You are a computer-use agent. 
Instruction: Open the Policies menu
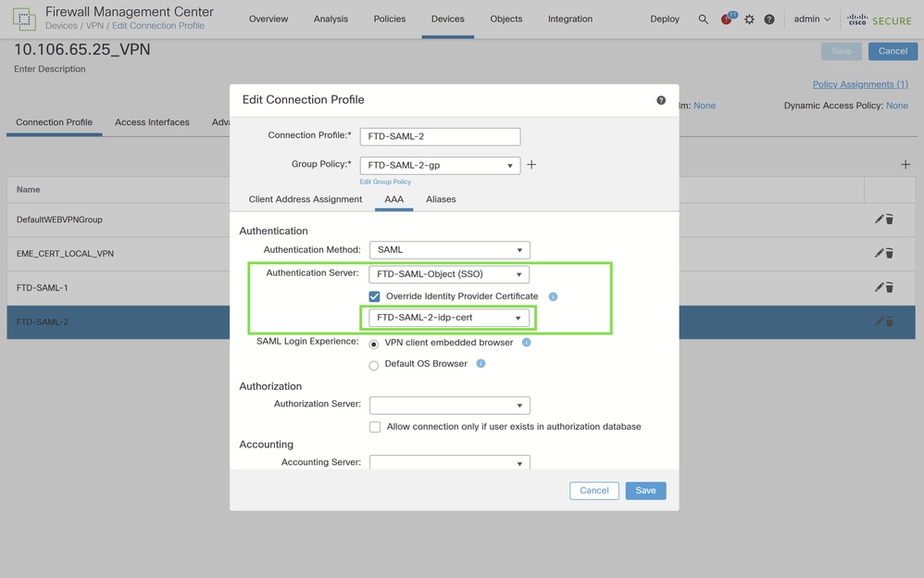[x=390, y=19]
